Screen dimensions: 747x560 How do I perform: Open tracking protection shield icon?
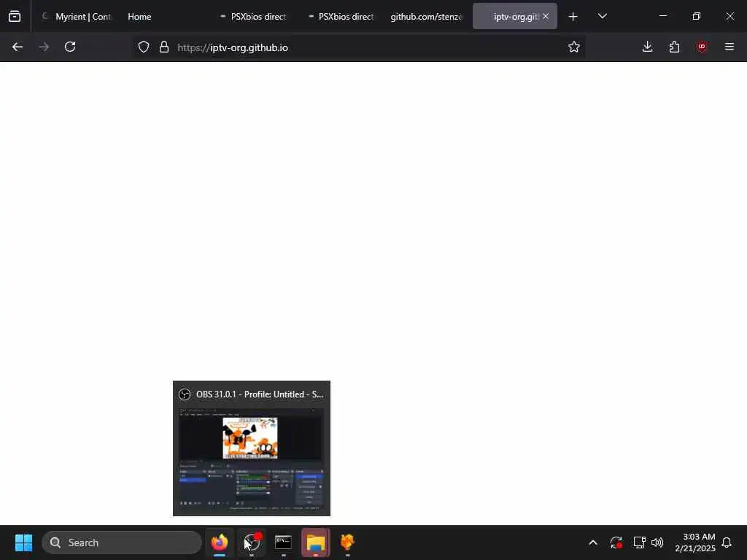[x=144, y=47]
